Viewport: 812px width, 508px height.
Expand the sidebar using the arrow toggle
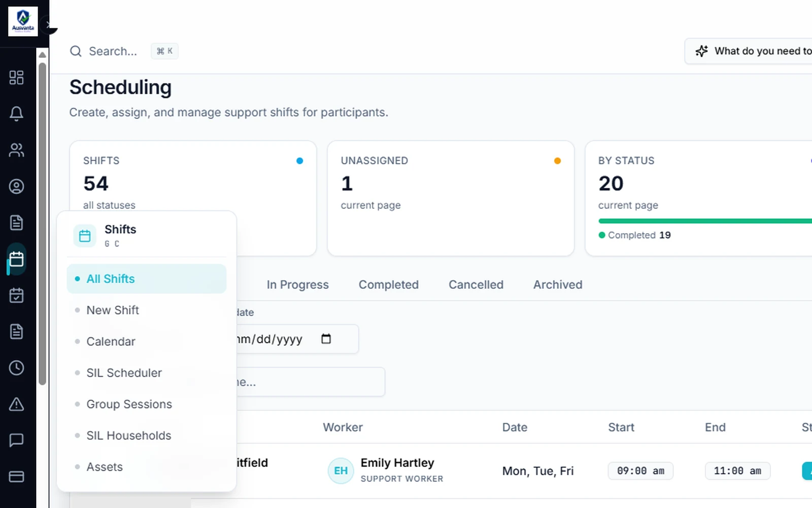[48, 24]
